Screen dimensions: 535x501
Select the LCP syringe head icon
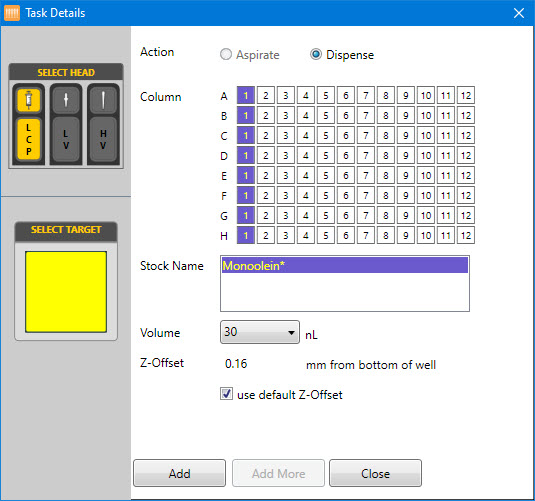(x=29, y=100)
